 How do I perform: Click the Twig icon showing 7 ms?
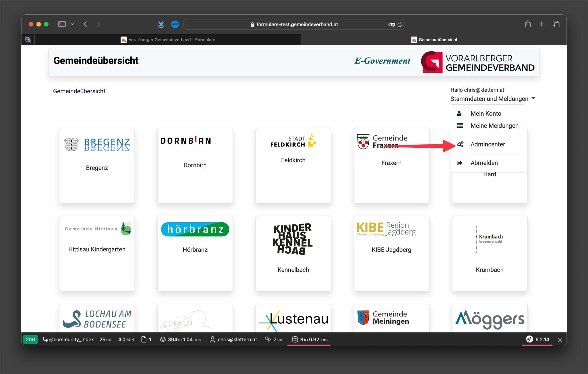tap(274, 339)
